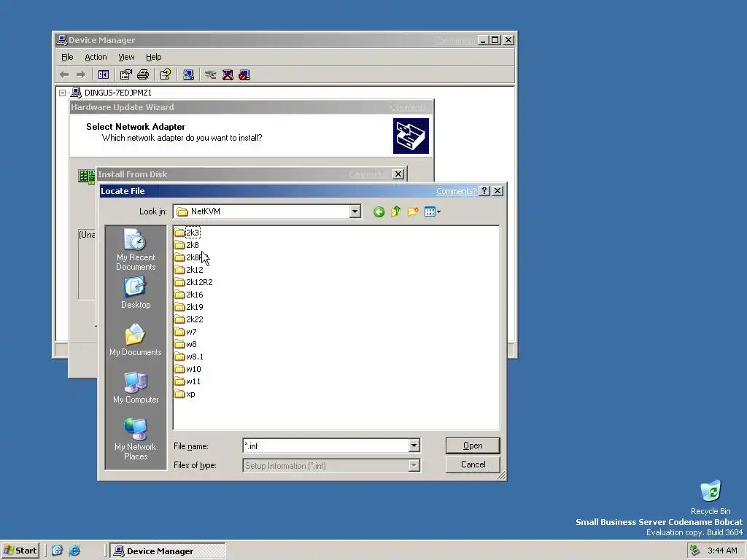Click the Help icon in Device Manager toolbar
747x560 pixels.
tap(166, 75)
